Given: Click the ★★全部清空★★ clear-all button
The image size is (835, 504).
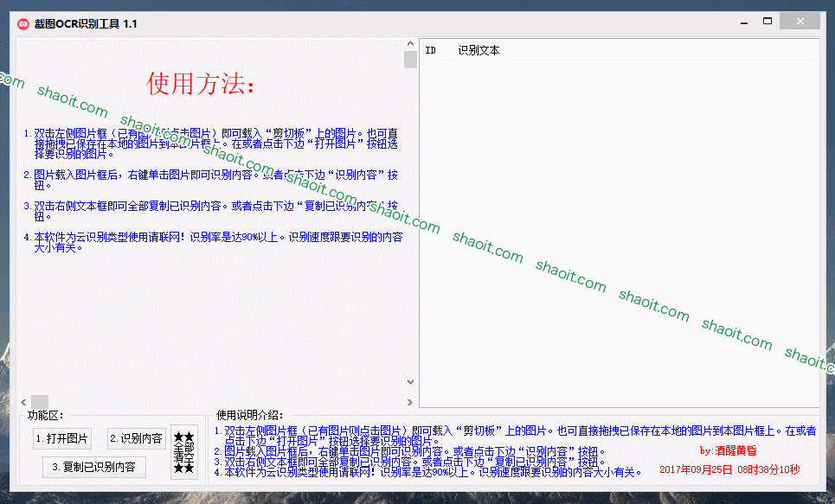Looking at the screenshot, I should [183, 452].
